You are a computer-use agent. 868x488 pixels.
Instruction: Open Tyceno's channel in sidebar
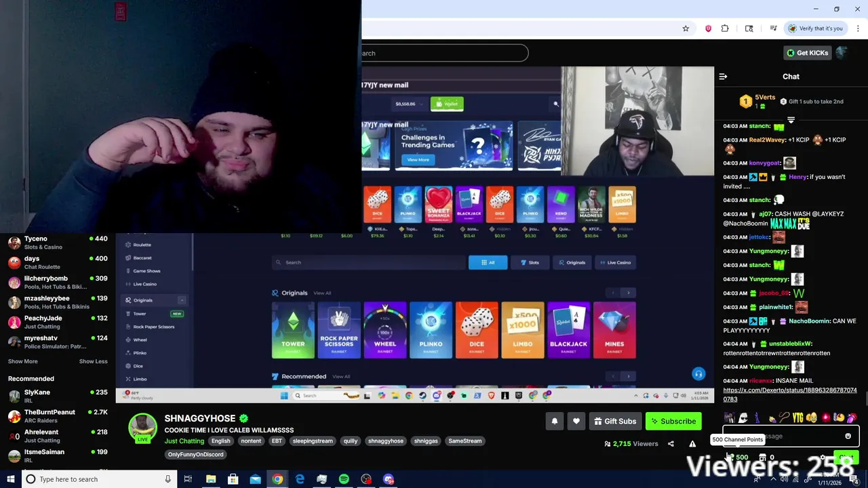58,243
